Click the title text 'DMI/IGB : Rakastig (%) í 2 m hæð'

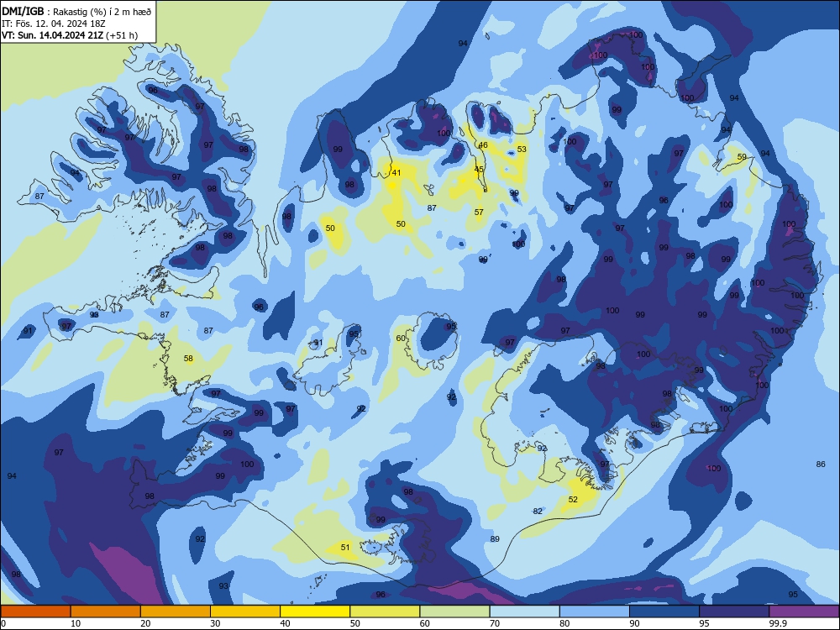76,12
